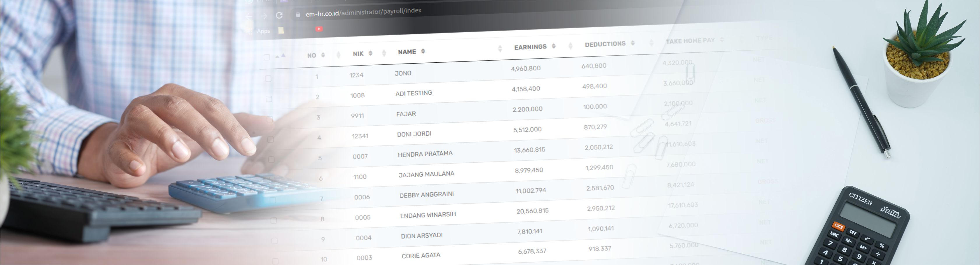Open the YouTube bookmark icon
This screenshot has height=265, width=980.
tap(319, 29)
